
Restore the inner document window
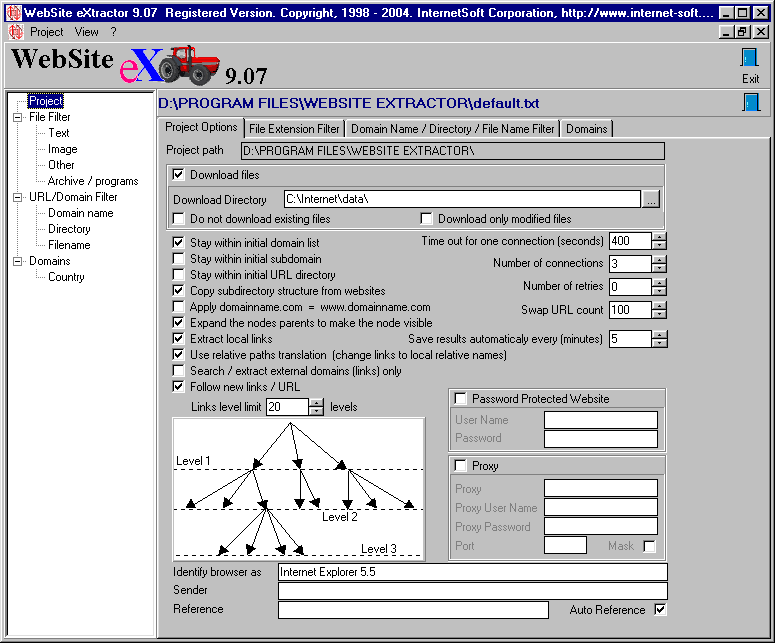(x=742, y=32)
